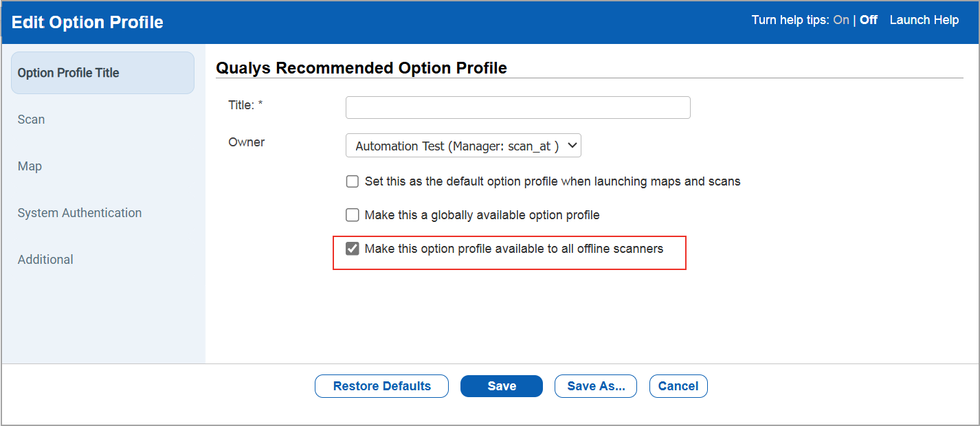Go to System Authentication settings

pos(79,212)
